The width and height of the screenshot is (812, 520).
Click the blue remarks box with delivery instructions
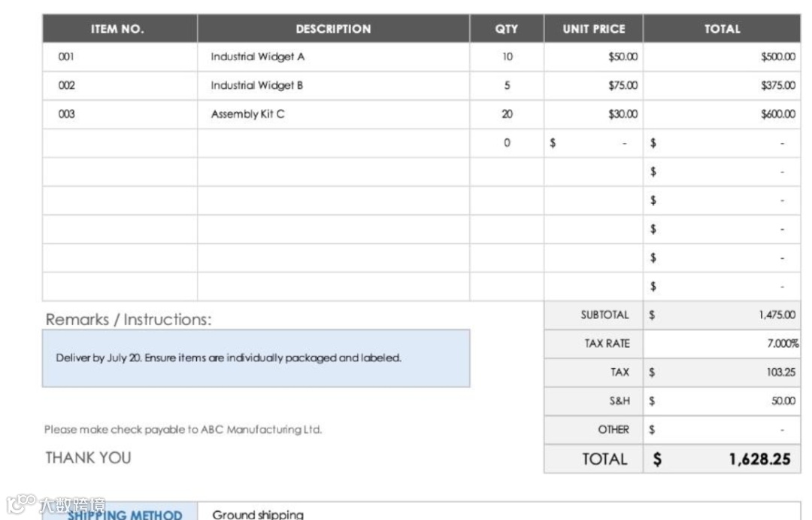pyautogui.click(x=256, y=358)
